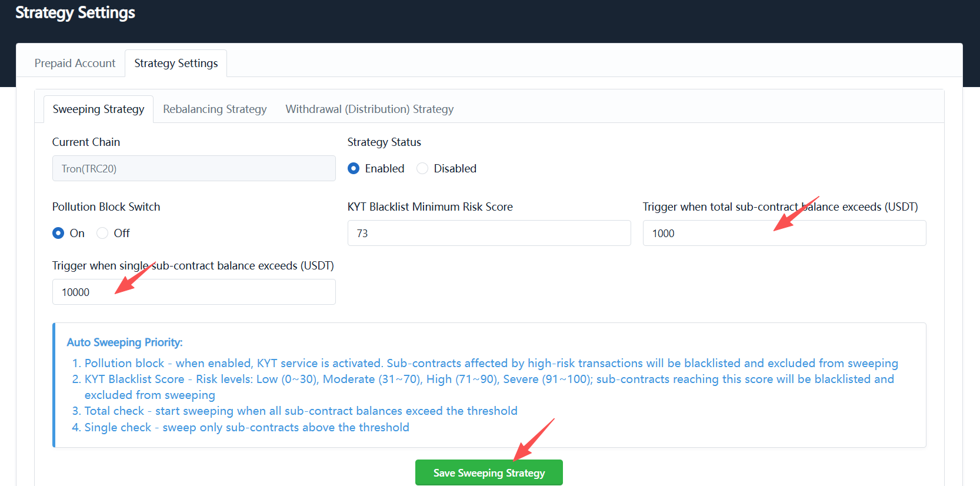This screenshot has width=980, height=486.
Task: Open the Prepaid Account tab
Action: coord(75,63)
